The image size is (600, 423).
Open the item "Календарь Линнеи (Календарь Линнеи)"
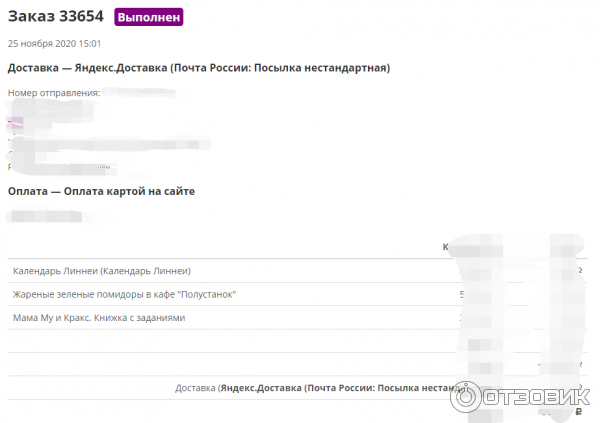coord(102,271)
